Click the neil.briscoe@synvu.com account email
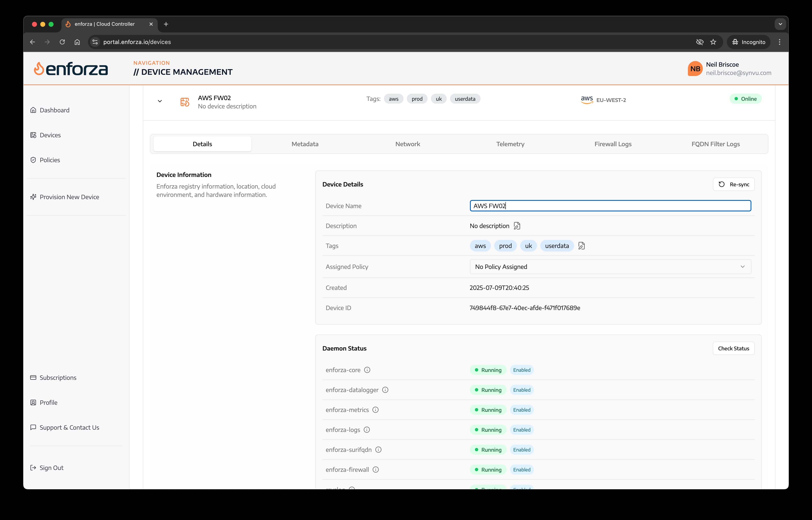The height and width of the screenshot is (520, 812). tap(739, 73)
